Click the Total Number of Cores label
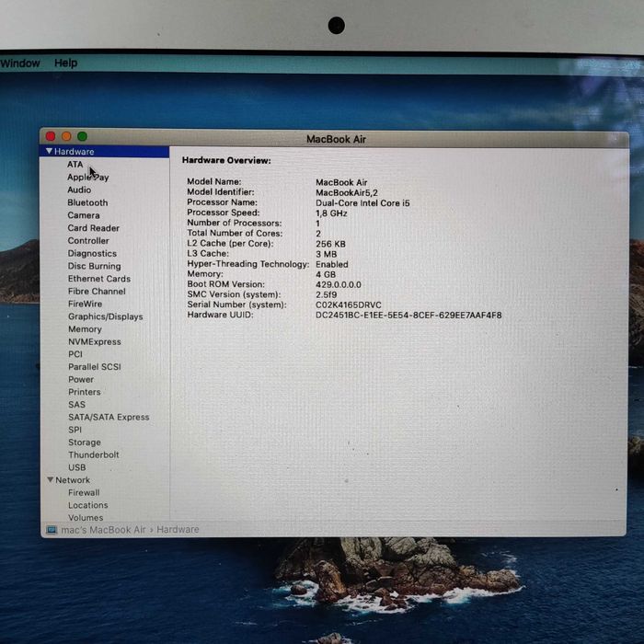Screen dimensions: 644x644 tap(235, 234)
